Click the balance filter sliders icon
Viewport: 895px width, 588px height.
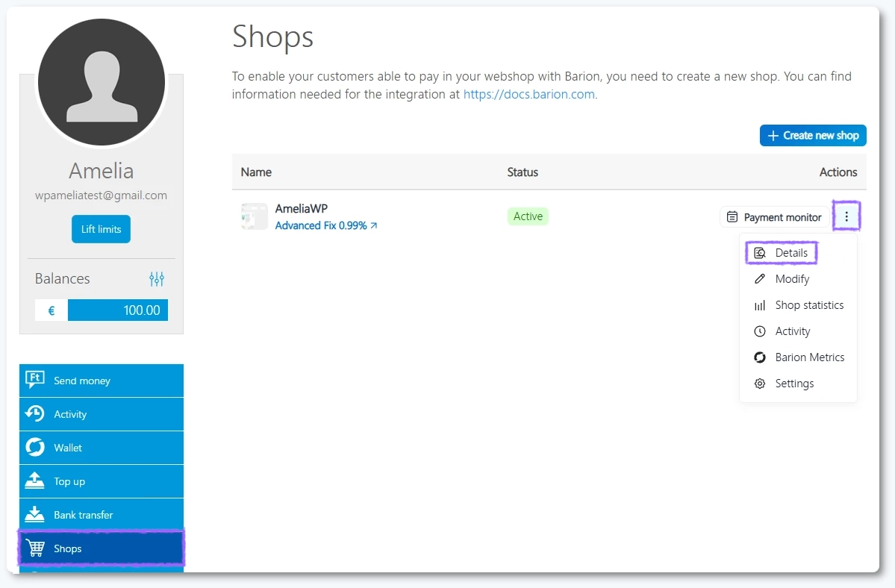(157, 278)
